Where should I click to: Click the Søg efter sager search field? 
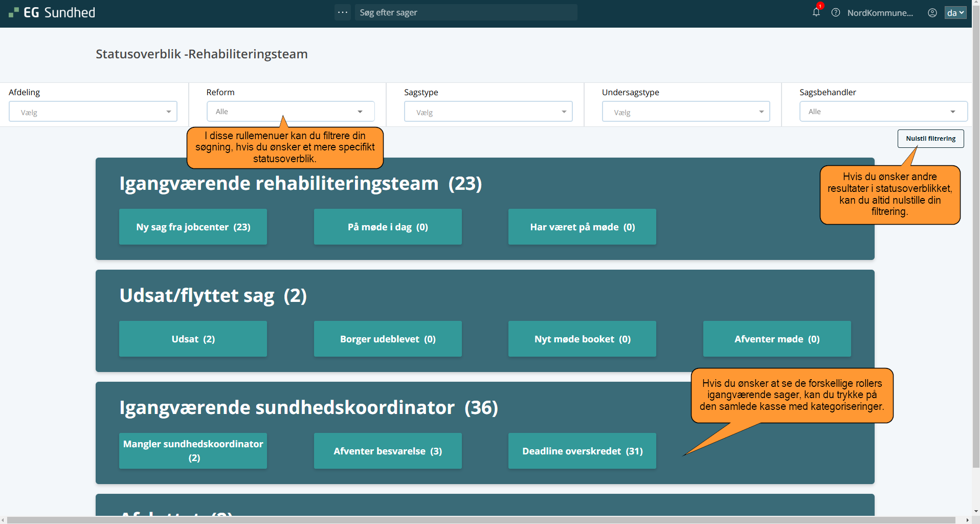point(465,12)
